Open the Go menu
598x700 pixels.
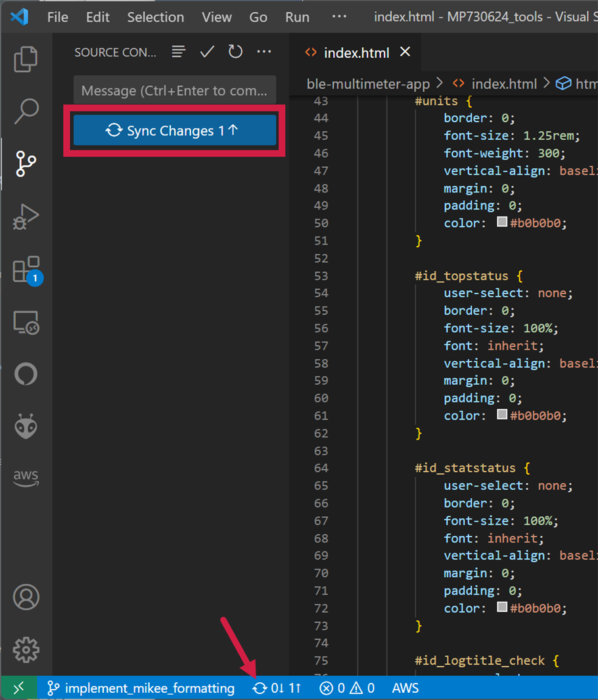coord(258,17)
